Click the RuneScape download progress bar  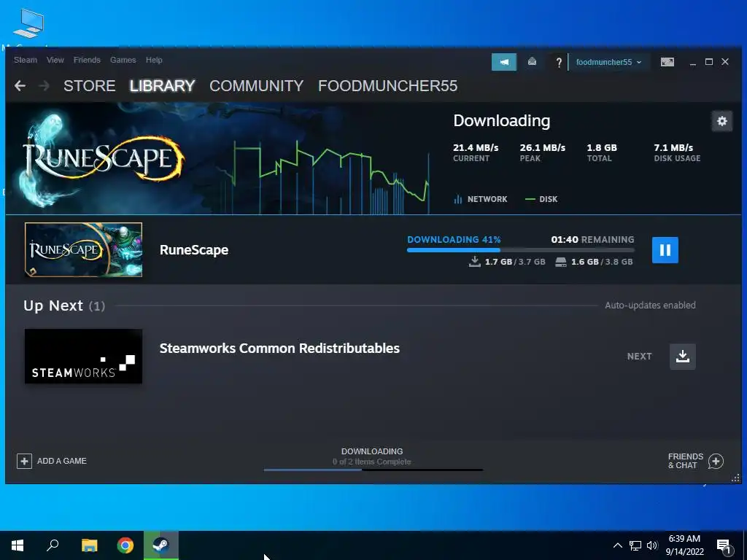(521, 250)
